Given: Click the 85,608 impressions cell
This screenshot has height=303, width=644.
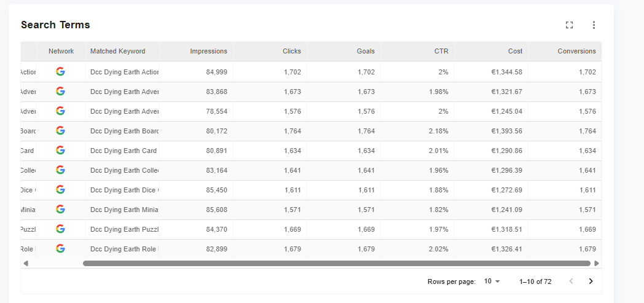Looking at the screenshot, I should [195, 210].
